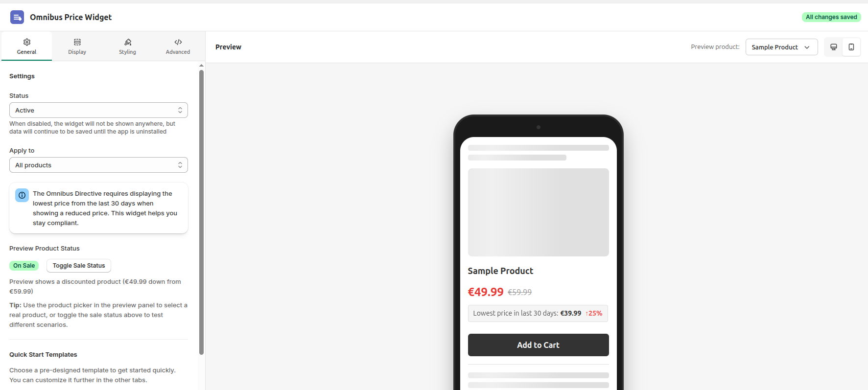The height and width of the screenshot is (390, 868).
Task: Open the Status dropdown showing Active
Action: [98, 110]
